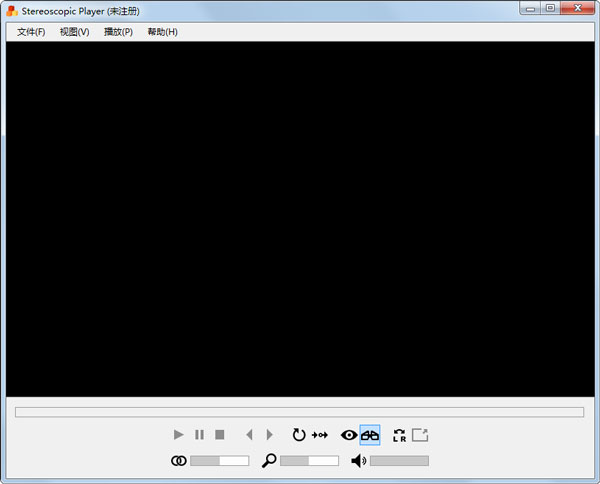The height and width of the screenshot is (484, 600).
Task: Step to the previous frame
Action: click(x=249, y=435)
